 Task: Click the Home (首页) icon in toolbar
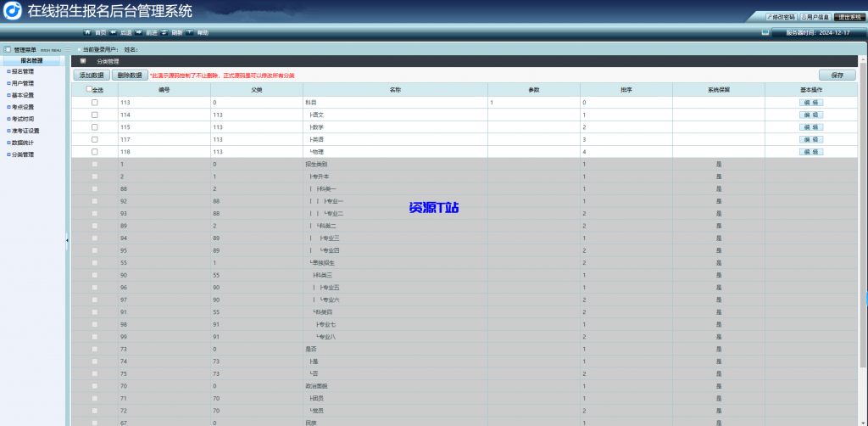click(x=86, y=32)
